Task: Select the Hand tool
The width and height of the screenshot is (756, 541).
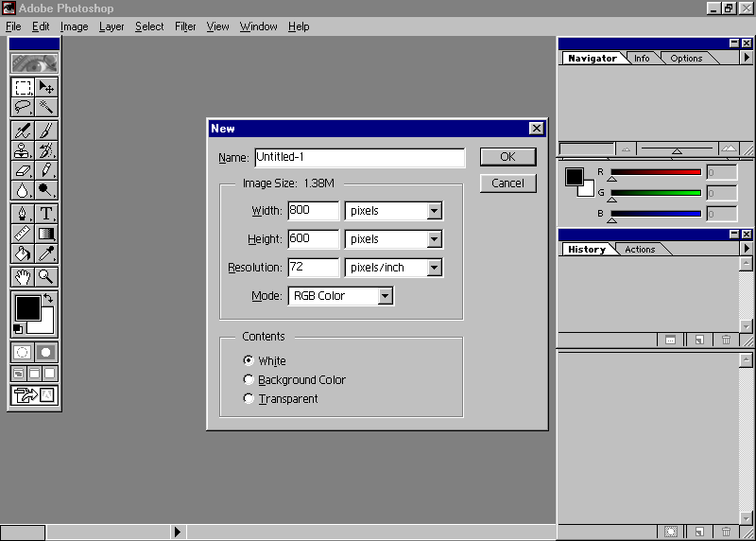Action: 23,277
